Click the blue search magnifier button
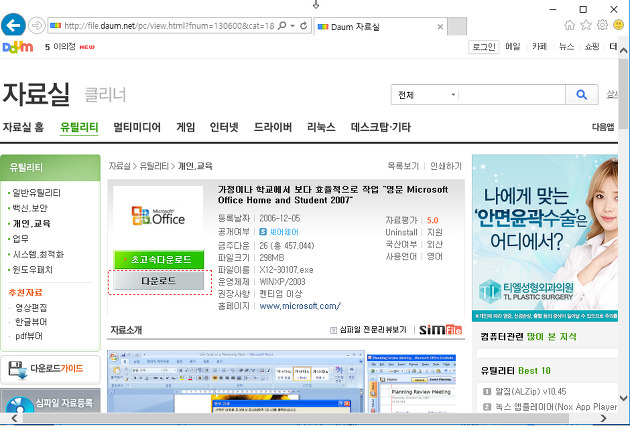The height and width of the screenshot is (426, 630). [x=582, y=95]
